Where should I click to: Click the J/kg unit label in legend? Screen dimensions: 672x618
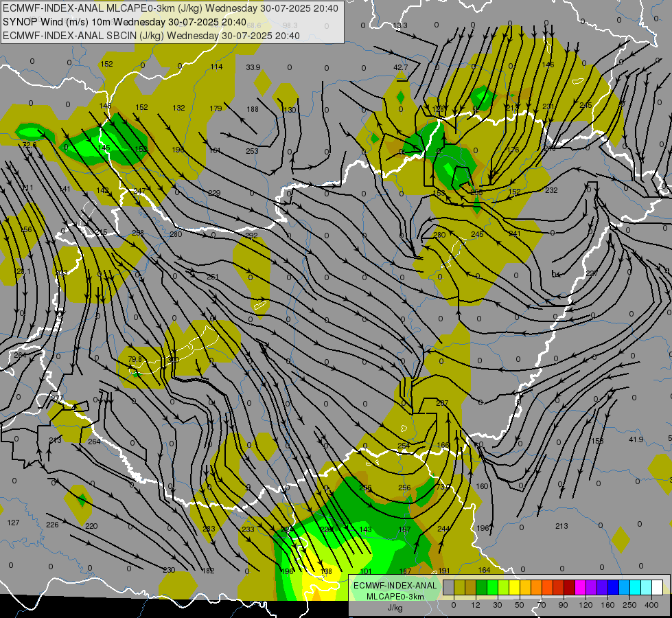click(x=395, y=608)
